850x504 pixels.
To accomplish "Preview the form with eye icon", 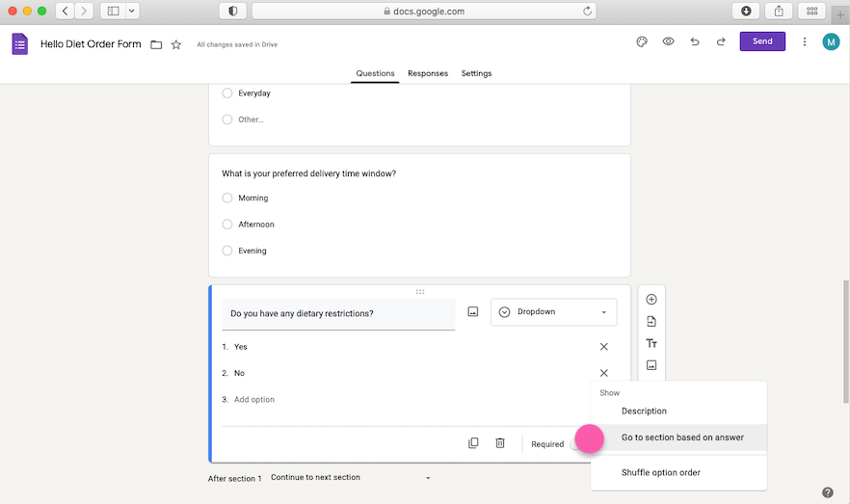I will pyautogui.click(x=668, y=41).
